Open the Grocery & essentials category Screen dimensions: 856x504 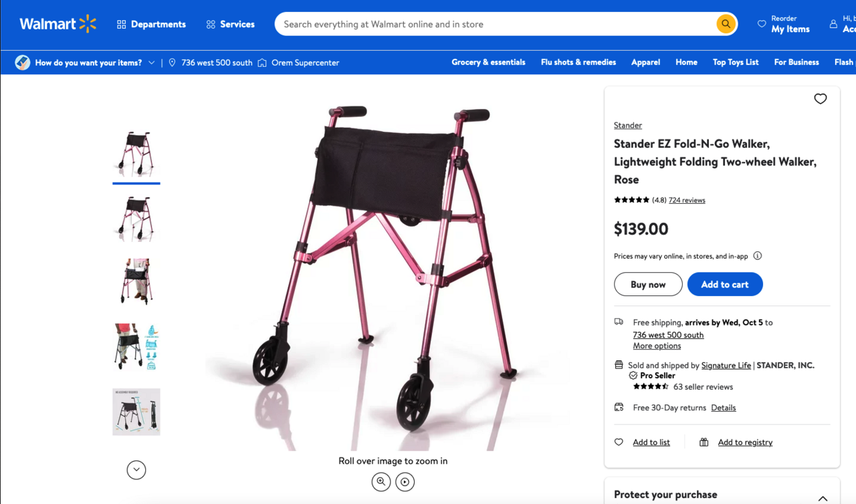(x=488, y=62)
